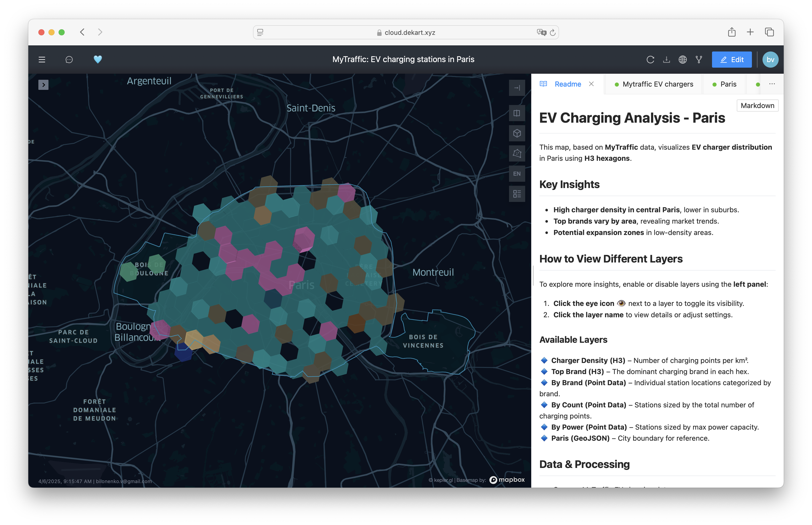Close the Readme tab
Screen dimensions: 812x525
point(591,84)
